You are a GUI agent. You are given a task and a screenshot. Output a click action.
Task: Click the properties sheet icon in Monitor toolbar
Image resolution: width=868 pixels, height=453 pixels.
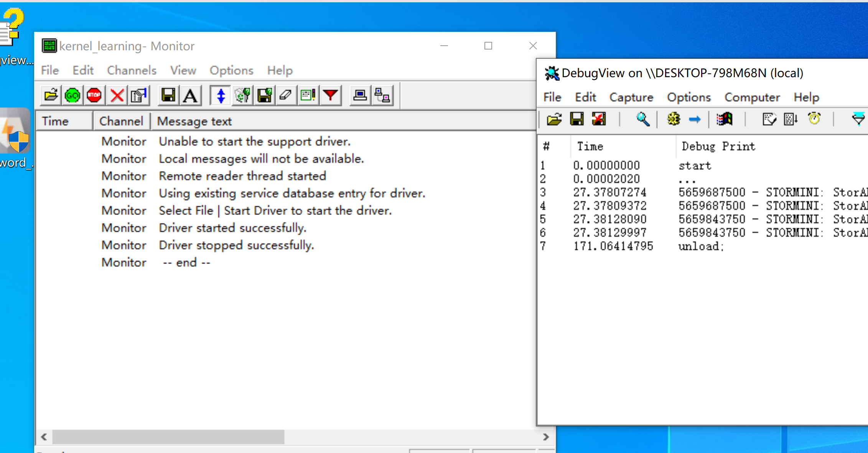pyautogui.click(x=139, y=95)
